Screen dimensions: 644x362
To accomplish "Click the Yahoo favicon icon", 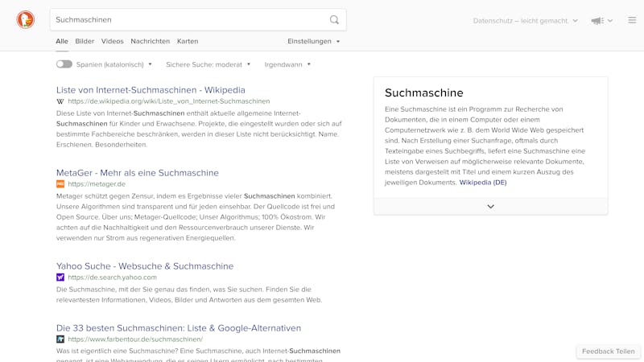I will coord(60,278).
